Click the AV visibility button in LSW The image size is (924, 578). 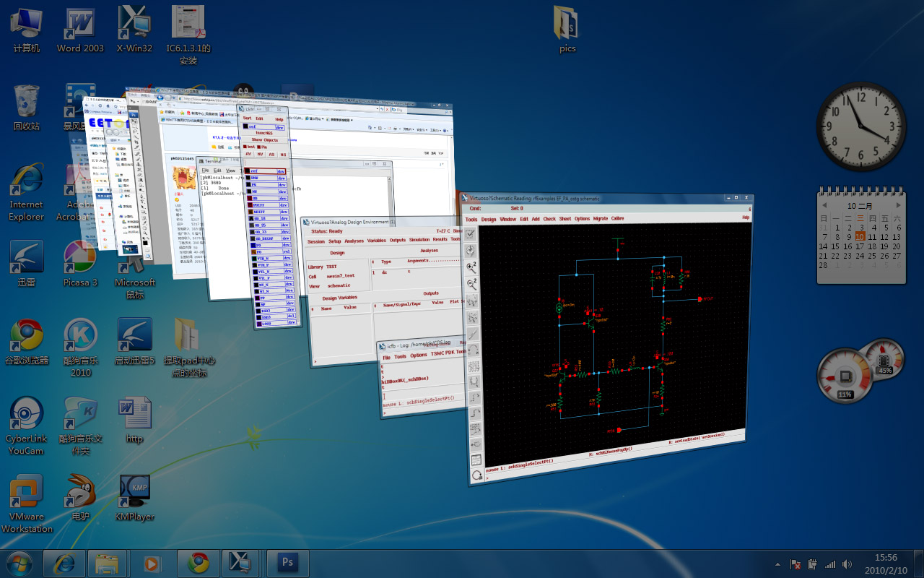(x=248, y=154)
